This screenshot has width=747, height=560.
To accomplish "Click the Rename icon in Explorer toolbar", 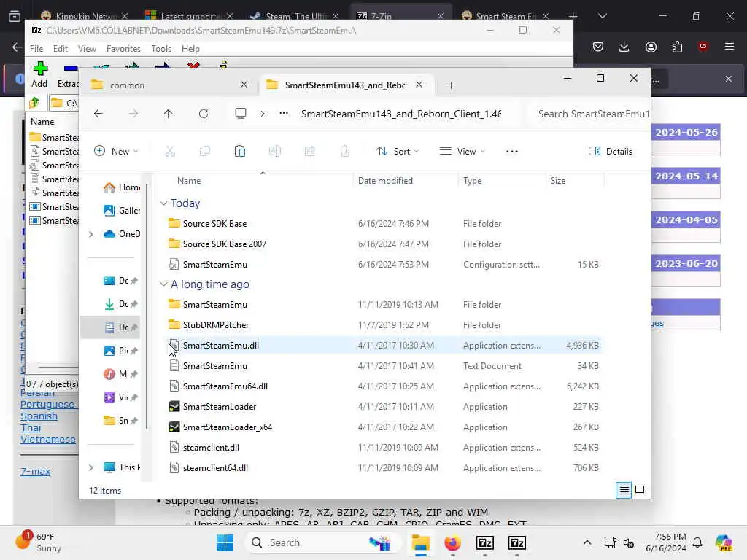I will (275, 152).
